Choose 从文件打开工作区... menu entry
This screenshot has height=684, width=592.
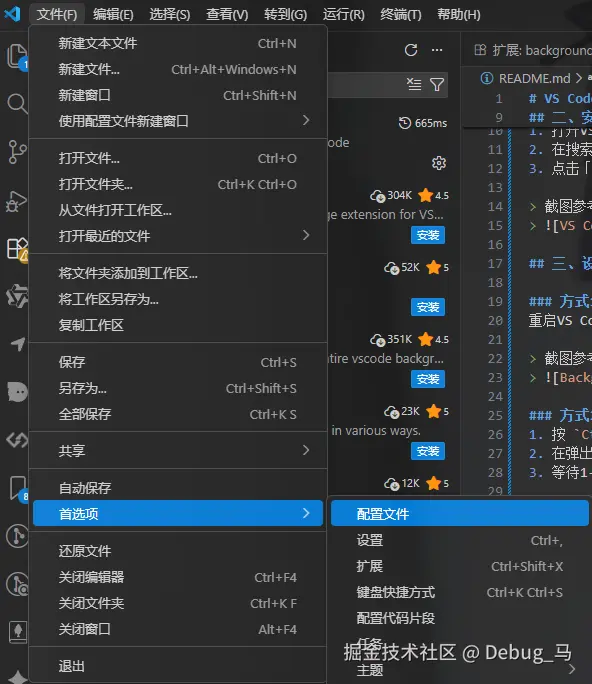tap(178, 210)
